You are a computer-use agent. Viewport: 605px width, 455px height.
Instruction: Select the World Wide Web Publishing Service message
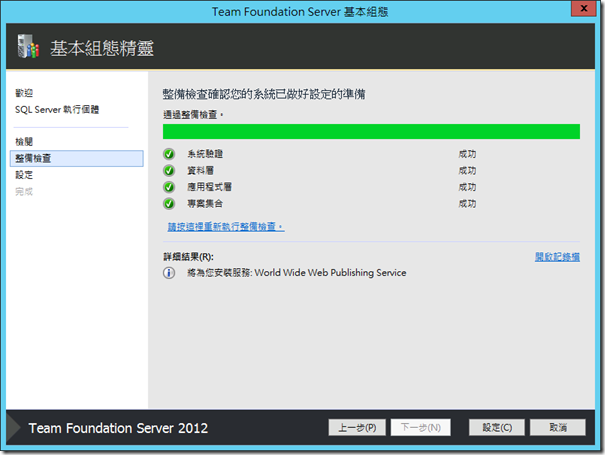click(x=297, y=273)
